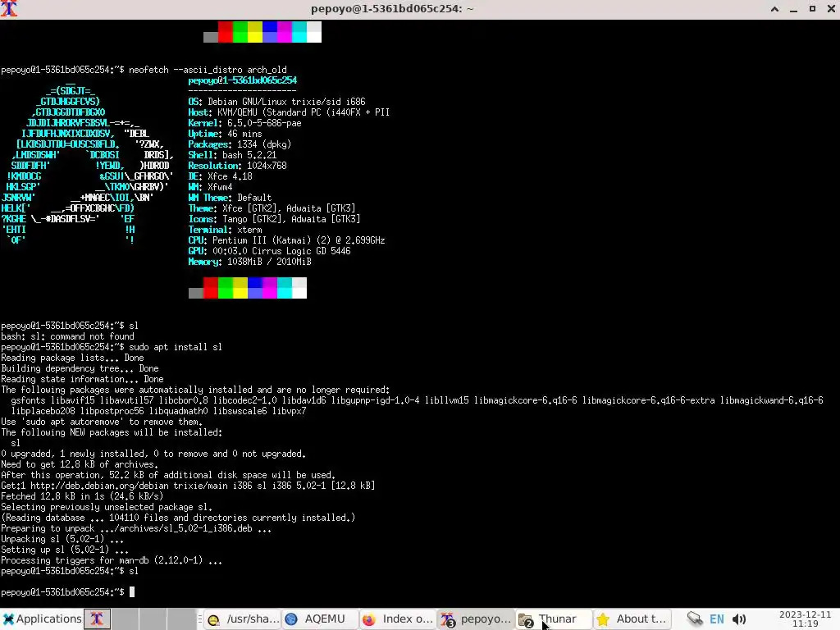The height and width of the screenshot is (630, 840).
Task: Click the volume speaker tray icon
Action: coord(739,619)
